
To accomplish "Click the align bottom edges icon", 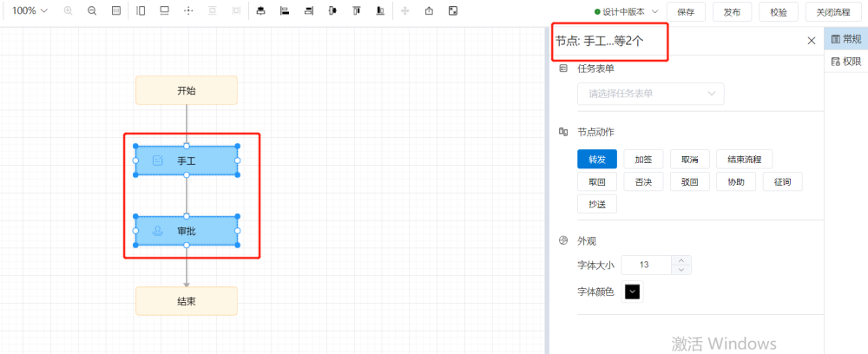I will click(379, 11).
